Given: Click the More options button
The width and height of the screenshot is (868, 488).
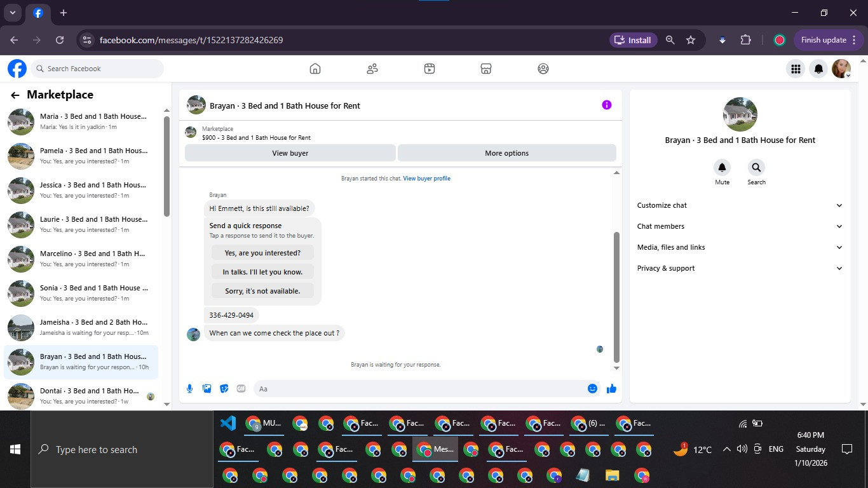Looking at the screenshot, I should coord(506,153).
